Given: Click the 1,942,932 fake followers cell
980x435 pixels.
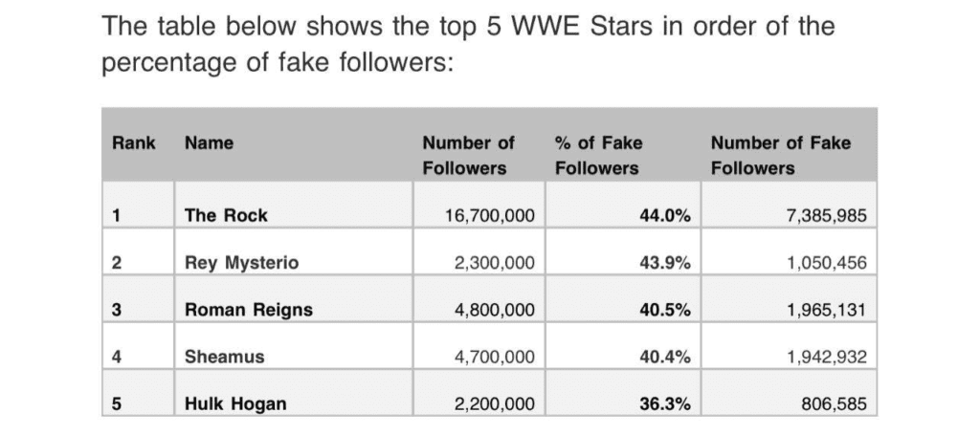Looking at the screenshot, I should 825,357.
